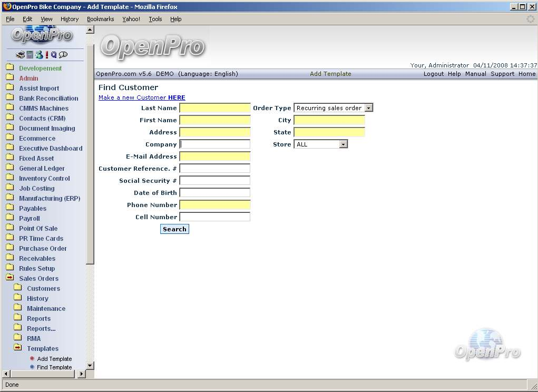
Task: Open the Bookmarks menu
Action: pyautogui.click(x=100, y=19)
